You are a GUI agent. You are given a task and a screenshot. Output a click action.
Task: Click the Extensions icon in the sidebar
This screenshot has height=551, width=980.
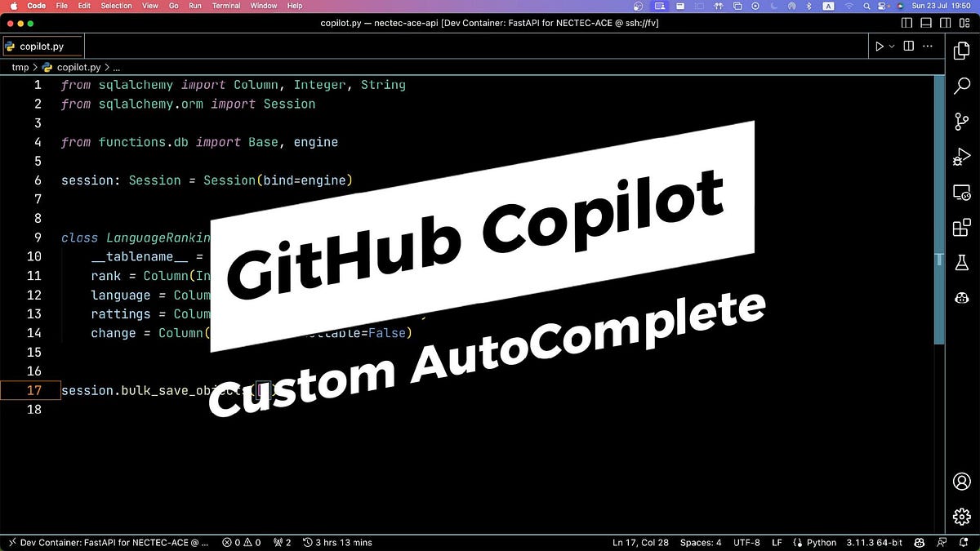[961, 228]
